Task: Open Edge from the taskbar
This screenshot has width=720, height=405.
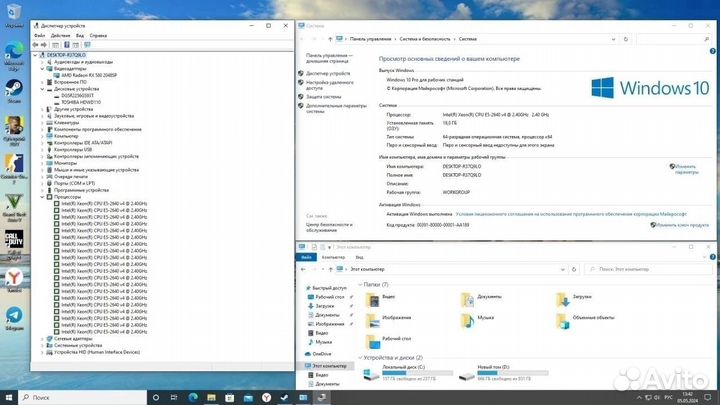Action: coord(193,398)
